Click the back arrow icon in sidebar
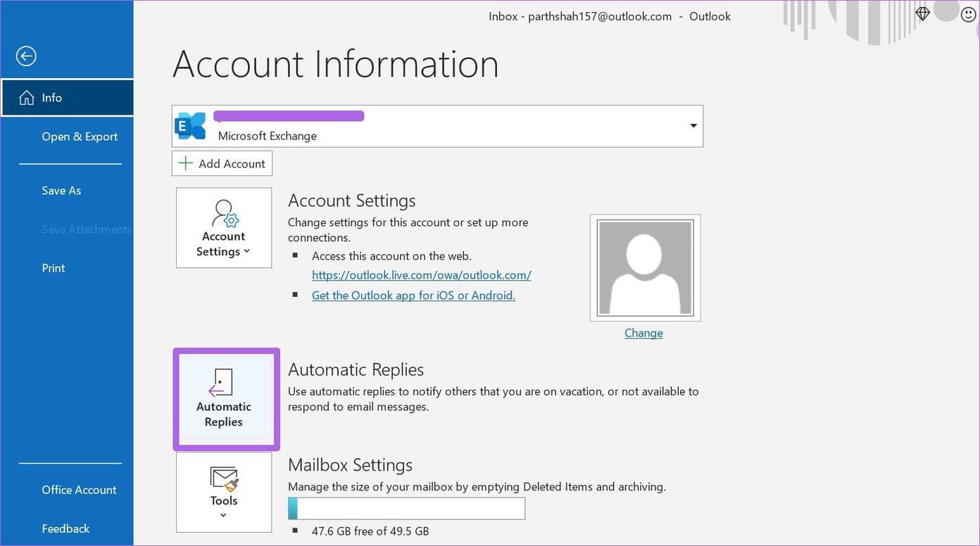980x546 pixels. (x=26, y=56)
